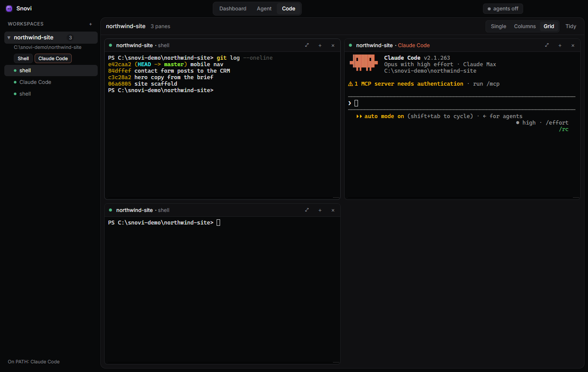Maximize the Claude Code pane

(x=547, y=45)
